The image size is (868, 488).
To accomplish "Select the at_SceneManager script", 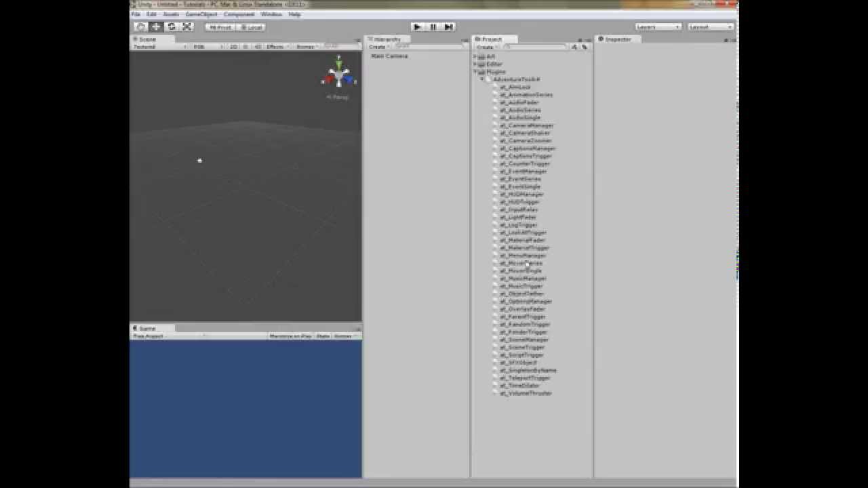I will [x=524, y=340].
